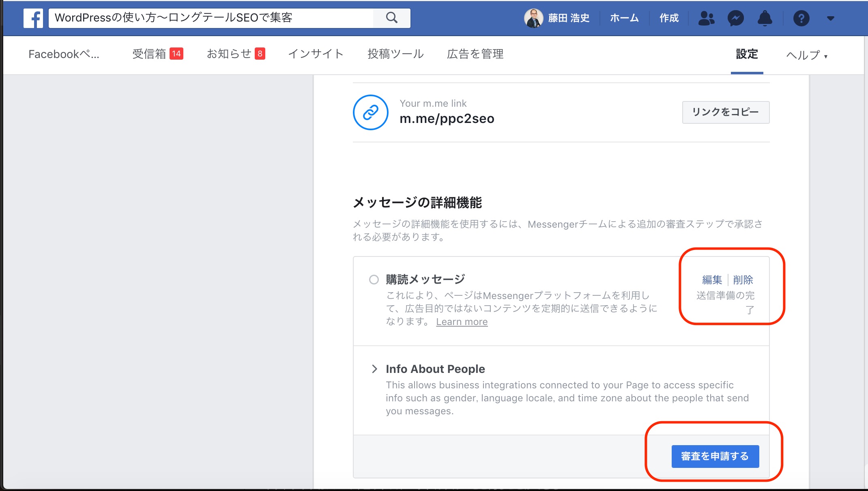Click the 審査を申請する button

click(715, 457)
